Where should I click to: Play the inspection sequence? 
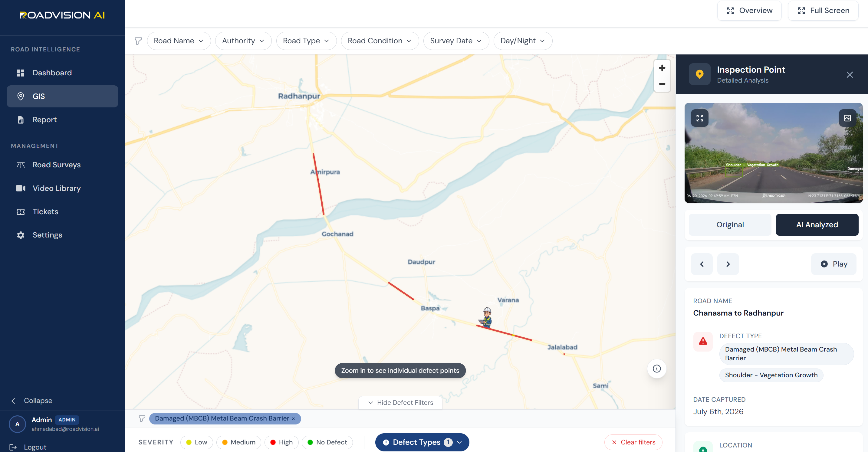[833, 264]
